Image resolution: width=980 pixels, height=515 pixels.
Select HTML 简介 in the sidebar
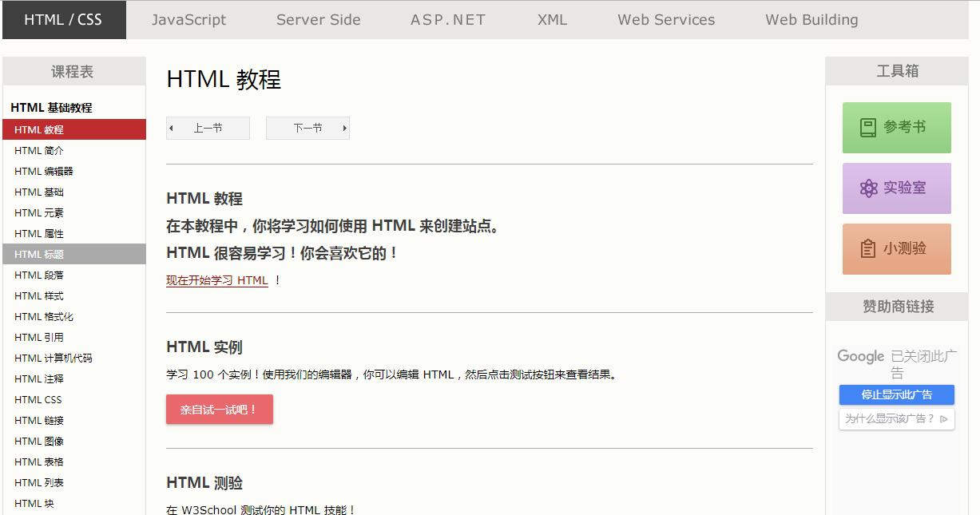(x=38, y=150)
